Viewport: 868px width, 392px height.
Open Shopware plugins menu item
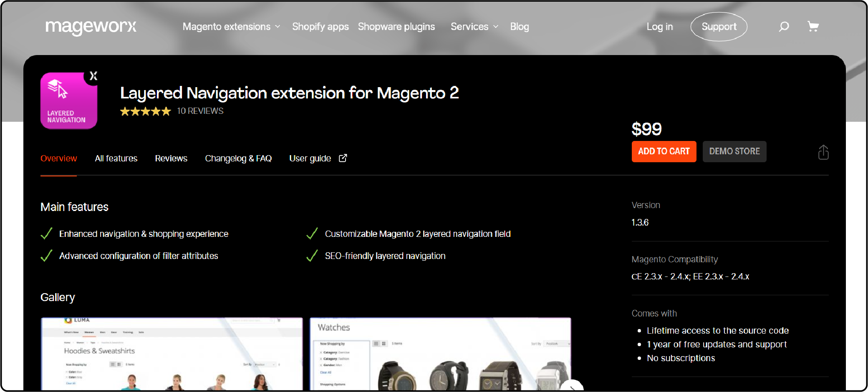(396, 27)
